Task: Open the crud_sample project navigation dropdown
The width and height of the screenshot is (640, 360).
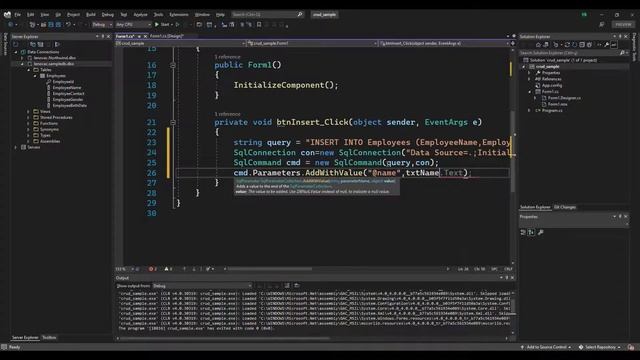Action: click(180, 43)
